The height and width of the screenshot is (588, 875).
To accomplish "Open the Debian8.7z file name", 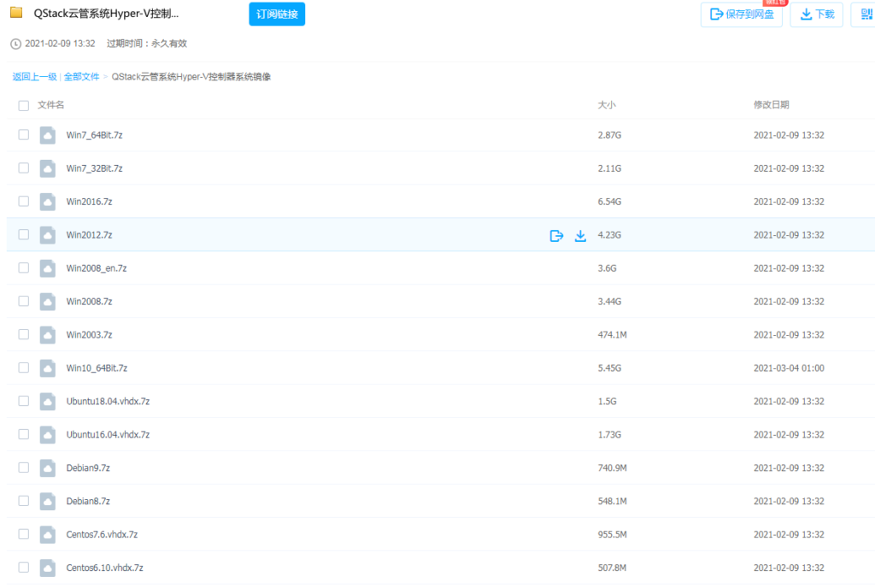I will (x=88, y=502).
